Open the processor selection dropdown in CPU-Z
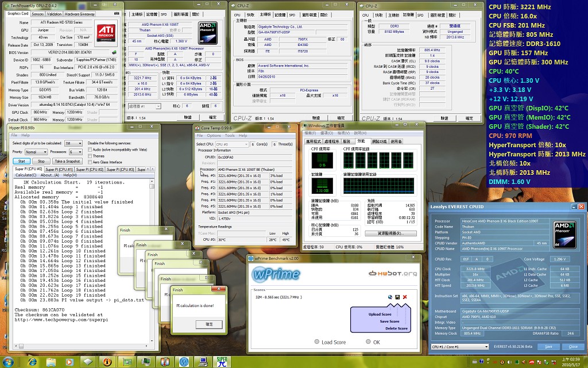588x368 pixels. pos(144,106)
